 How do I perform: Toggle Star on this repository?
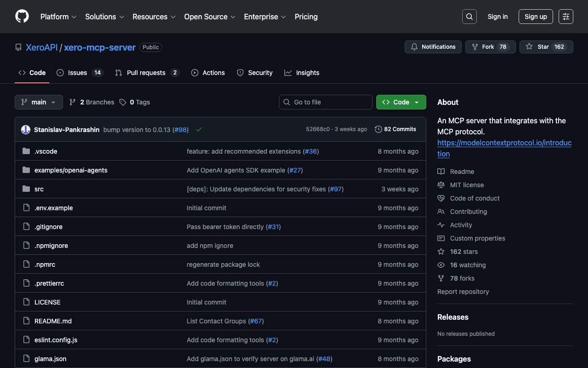tap(538, 47)
